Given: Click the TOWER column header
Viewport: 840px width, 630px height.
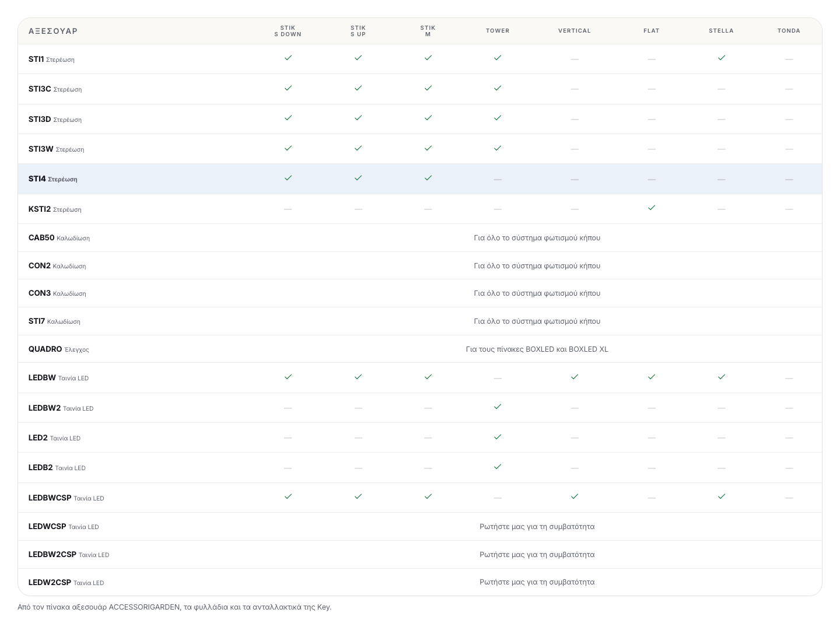Looking at the screenshot, I should coord(498,31).
